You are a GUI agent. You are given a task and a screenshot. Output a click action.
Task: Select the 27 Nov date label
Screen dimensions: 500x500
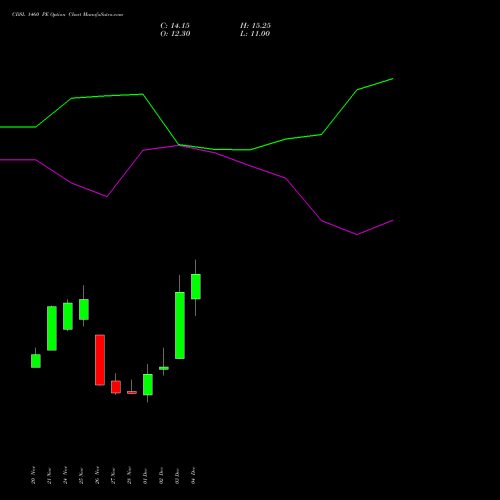coord(113,475)
